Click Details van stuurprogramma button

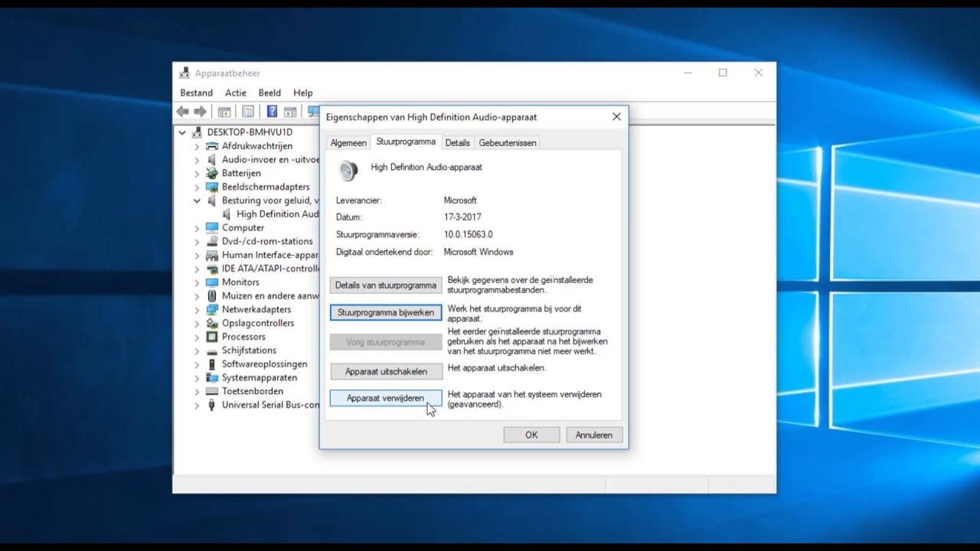coord(386,285)
